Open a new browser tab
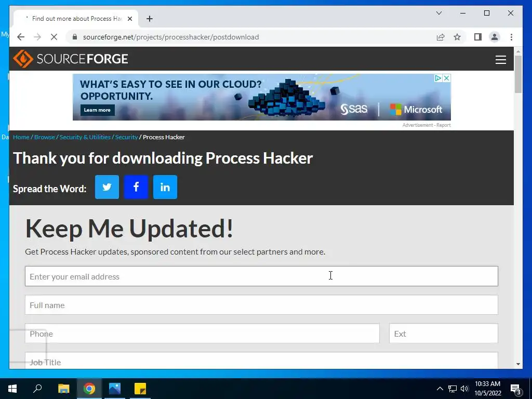The width and height of the screenshot is (532, 399). pyautogui.click(x=150, y=19)
